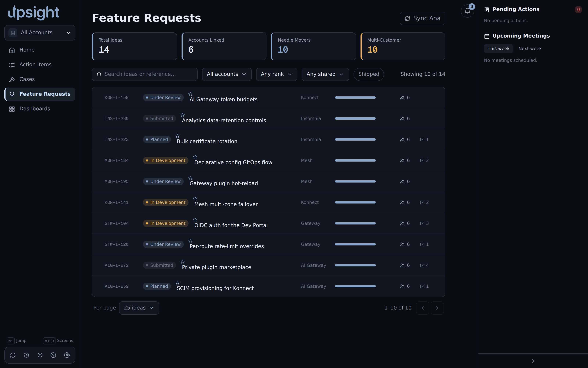Click the Action Items list icon
This screenshot has width=588, height=368.
tap(12, 65)
